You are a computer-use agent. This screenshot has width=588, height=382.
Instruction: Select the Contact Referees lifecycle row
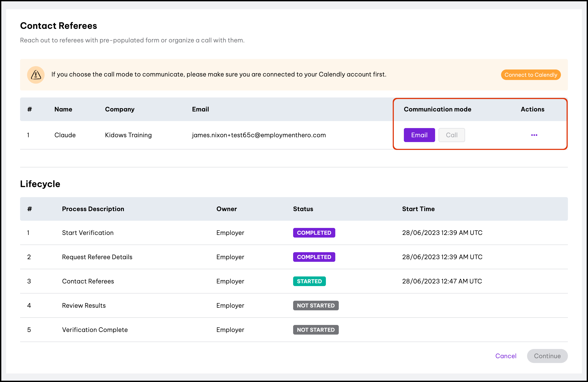pos(88,281)
